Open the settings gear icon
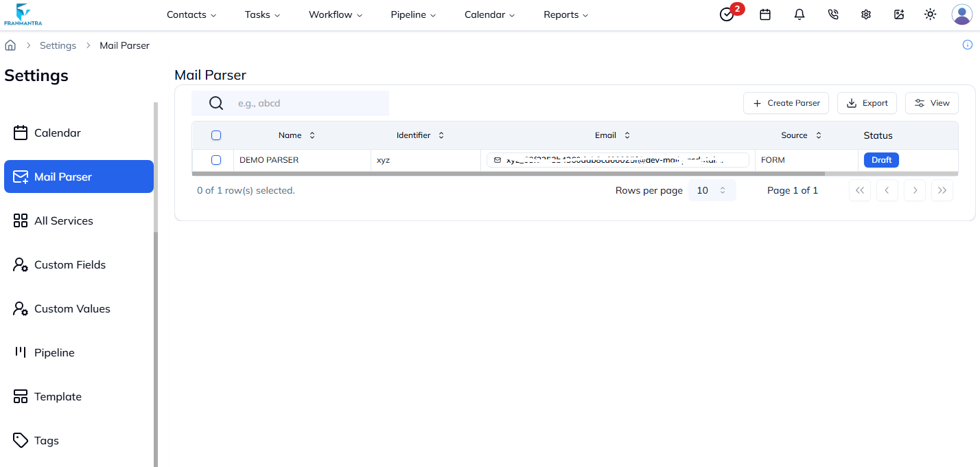Image resolution: width=980 pixels, height=467 pixels. point(865,14)
